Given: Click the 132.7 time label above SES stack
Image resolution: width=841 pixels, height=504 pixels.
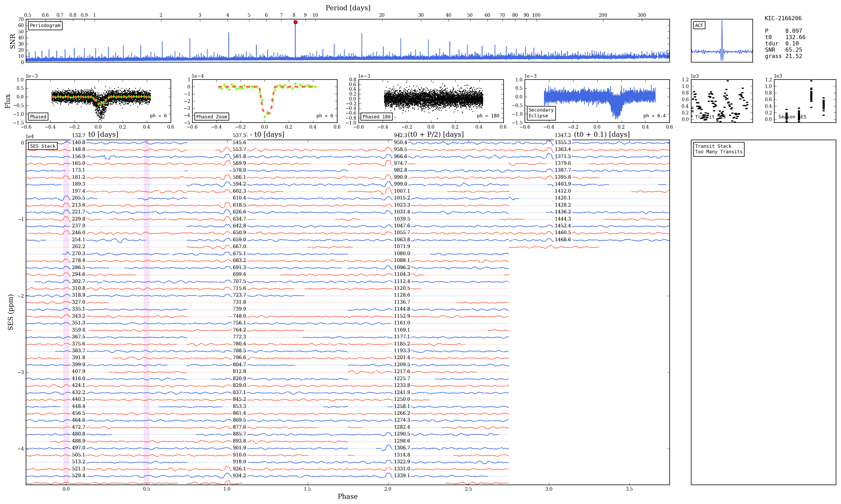Looking at the screenshot, I should [x=79, y=135].
